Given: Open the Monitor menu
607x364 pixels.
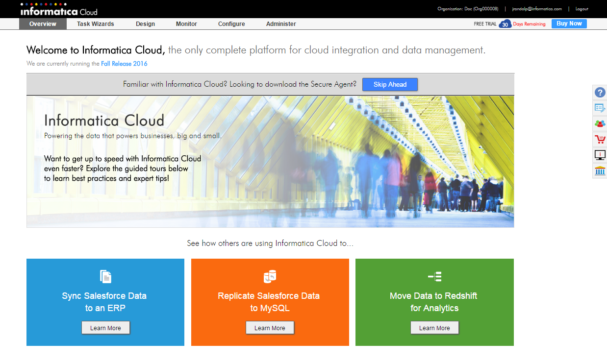Looking at the screenshot, I should pos(186,24).
